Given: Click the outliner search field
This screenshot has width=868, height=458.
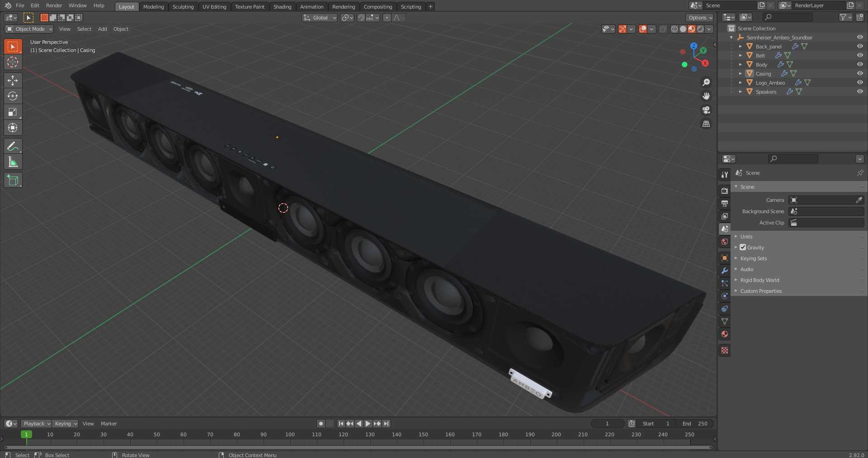Looking at the screenshot, I should click(x=788, y=17).
